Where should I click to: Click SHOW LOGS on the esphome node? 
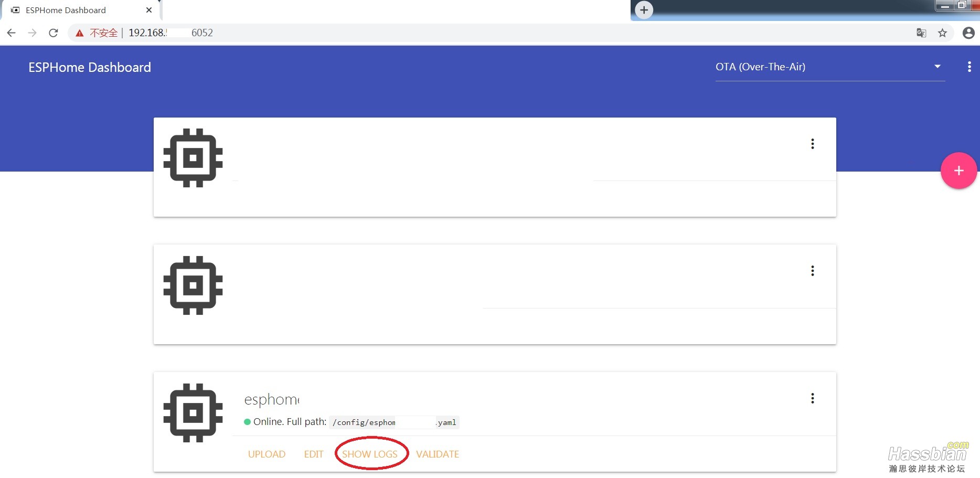click(370, 454)
